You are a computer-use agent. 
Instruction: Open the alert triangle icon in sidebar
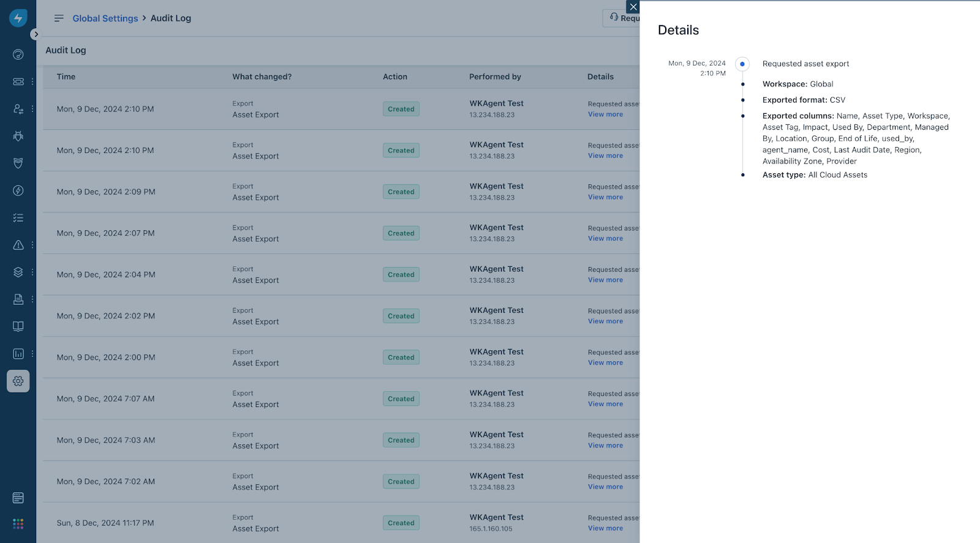click(18, 245)
